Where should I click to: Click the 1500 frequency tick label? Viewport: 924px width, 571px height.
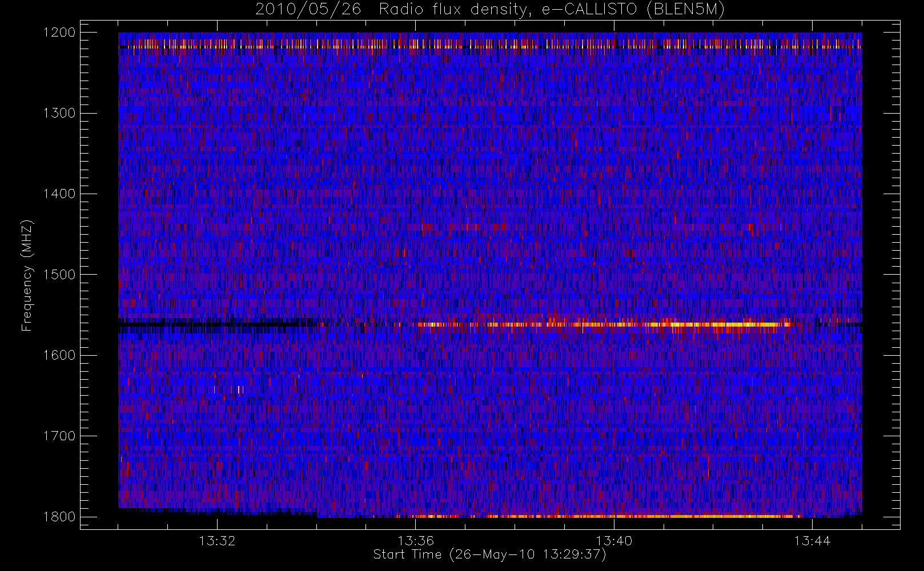click(x=59, y=275)
